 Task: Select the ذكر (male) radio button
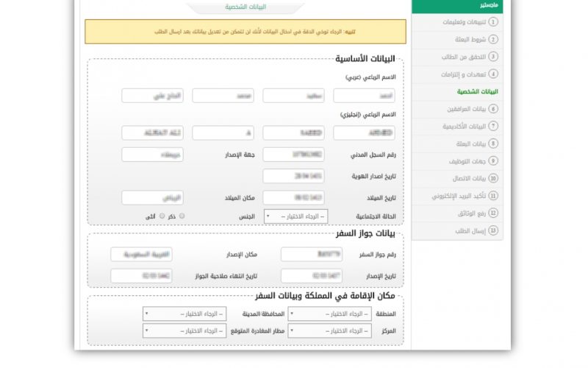pyautogui.click(x=182, y=216)
